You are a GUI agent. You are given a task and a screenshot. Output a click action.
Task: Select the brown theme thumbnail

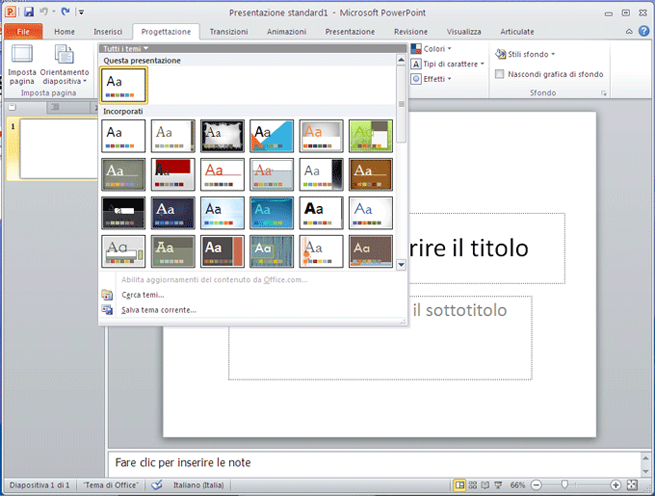(371, 174)
